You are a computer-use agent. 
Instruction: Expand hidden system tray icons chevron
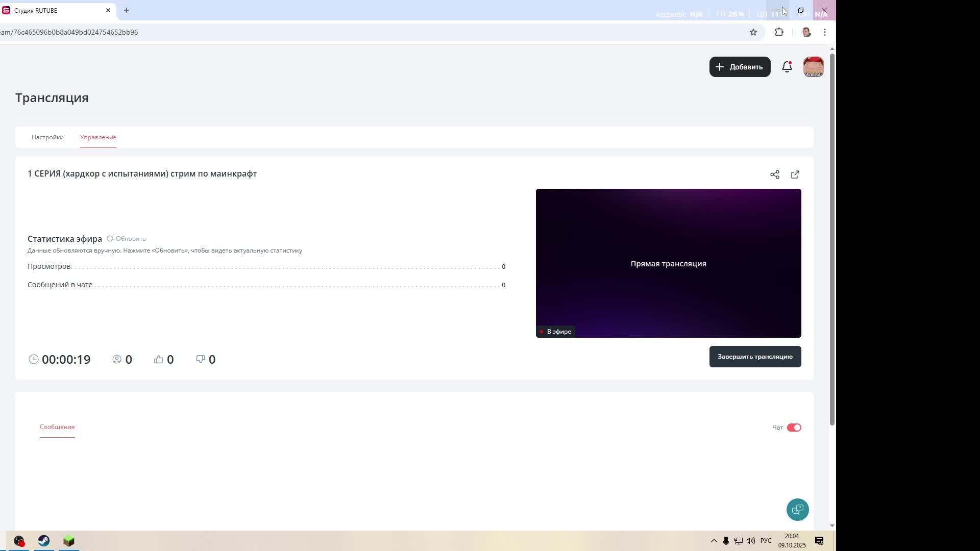pyautogui.click(x=714, y=541)
